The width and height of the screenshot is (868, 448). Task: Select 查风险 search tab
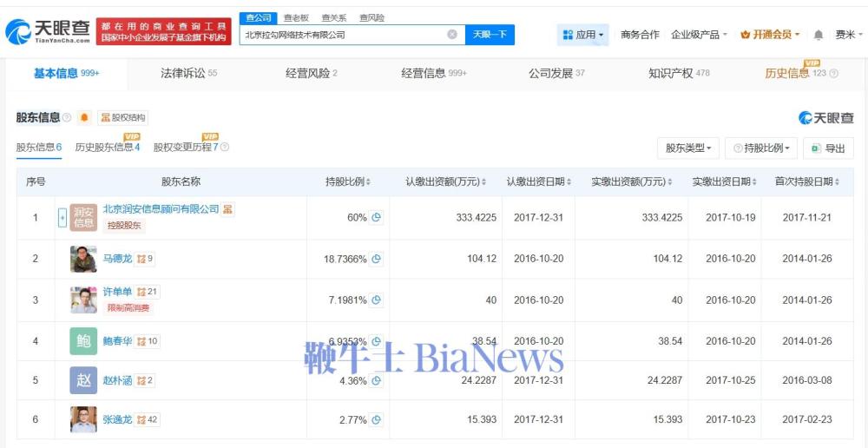tap(372, 17)
